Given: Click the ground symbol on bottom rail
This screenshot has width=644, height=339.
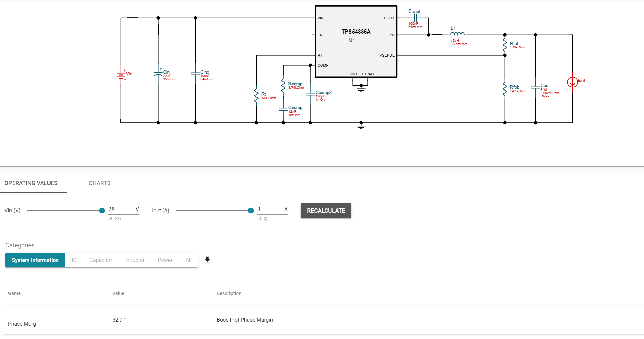Looking at the screenshot, I should pyautogui.click(x=361, y=126).
